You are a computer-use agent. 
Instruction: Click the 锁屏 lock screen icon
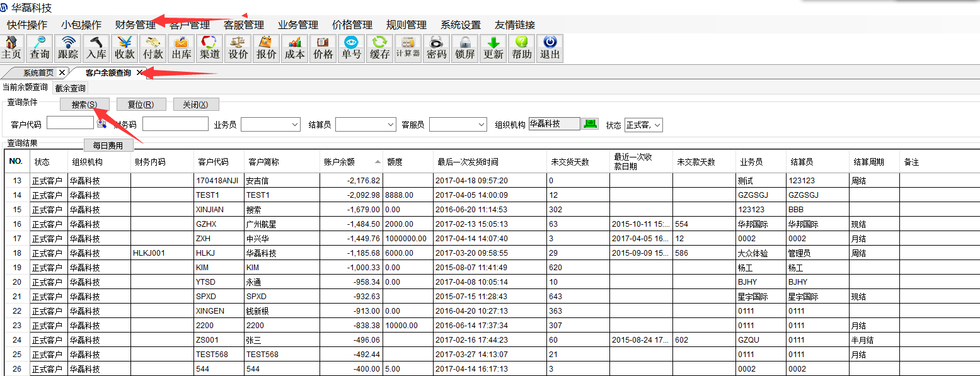click(464, 48)
